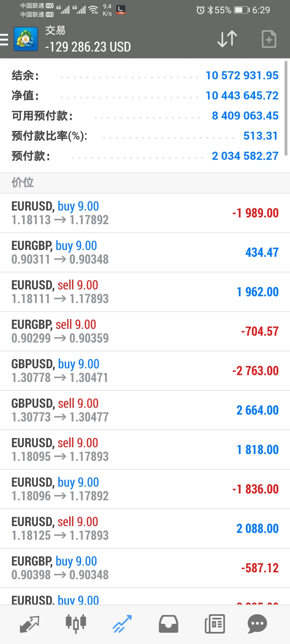Select the Trade tab with the trend arrow

pyautogui.click(x=122, y=624)
